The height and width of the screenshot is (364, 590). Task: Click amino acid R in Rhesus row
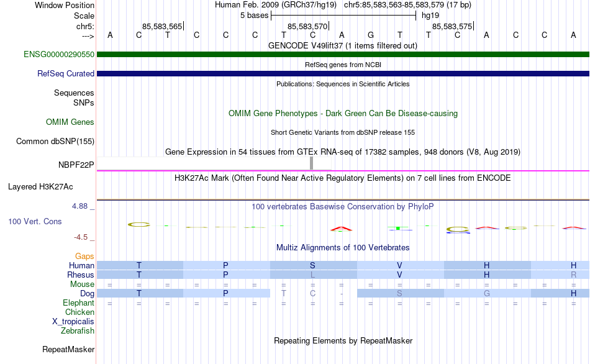tap(573, 275)
